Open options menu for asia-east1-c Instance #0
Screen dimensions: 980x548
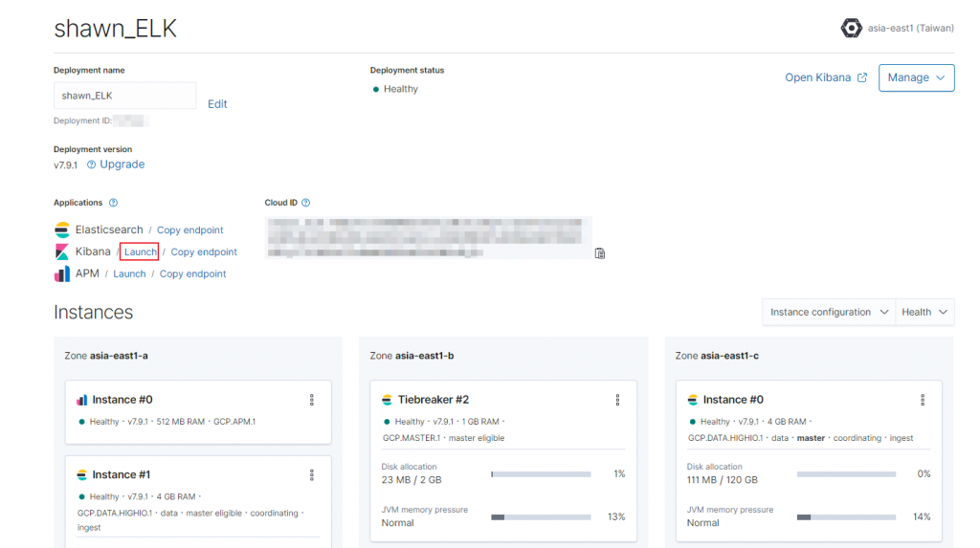click(x=923, y=400)
